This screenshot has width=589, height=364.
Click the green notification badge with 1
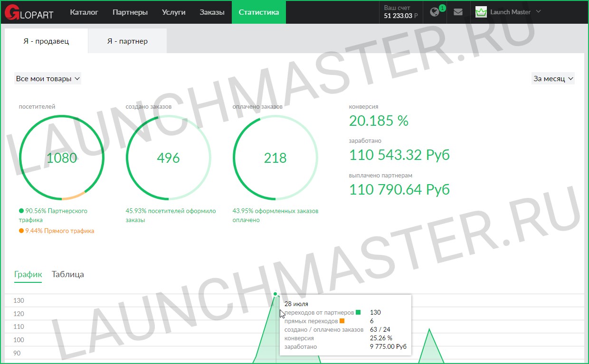[x=442, y=8]
